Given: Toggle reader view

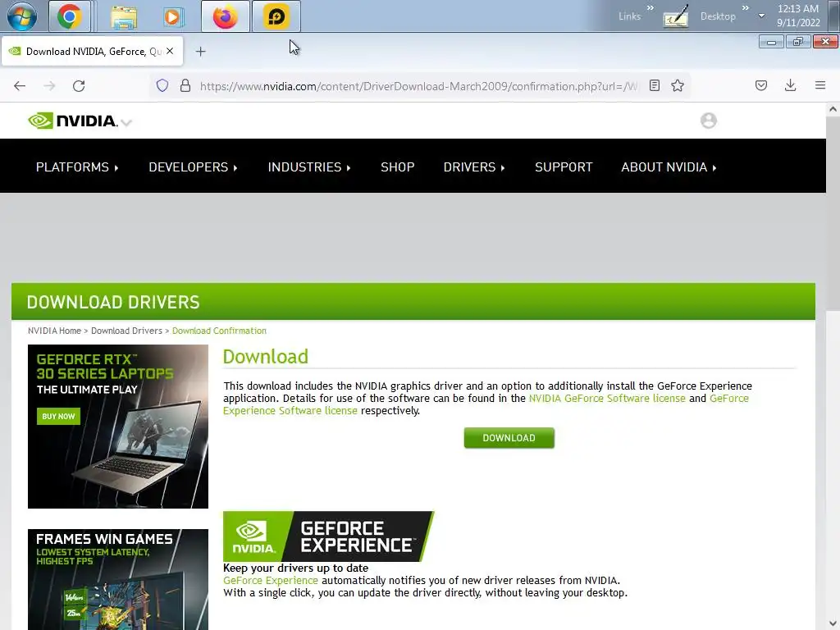Looking at the screenshot, I should [654, 85].
